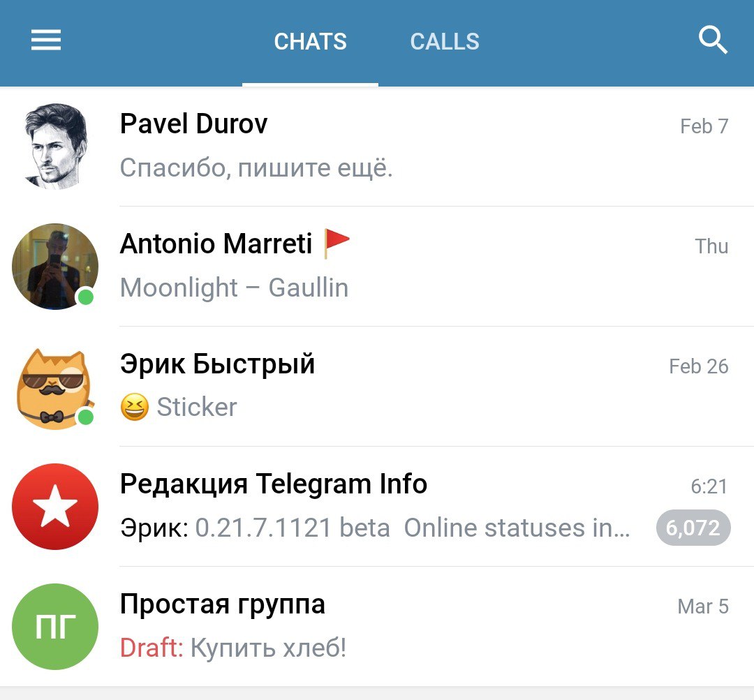
Task: Tap the search magnifier icon
Action: [713, 40]
